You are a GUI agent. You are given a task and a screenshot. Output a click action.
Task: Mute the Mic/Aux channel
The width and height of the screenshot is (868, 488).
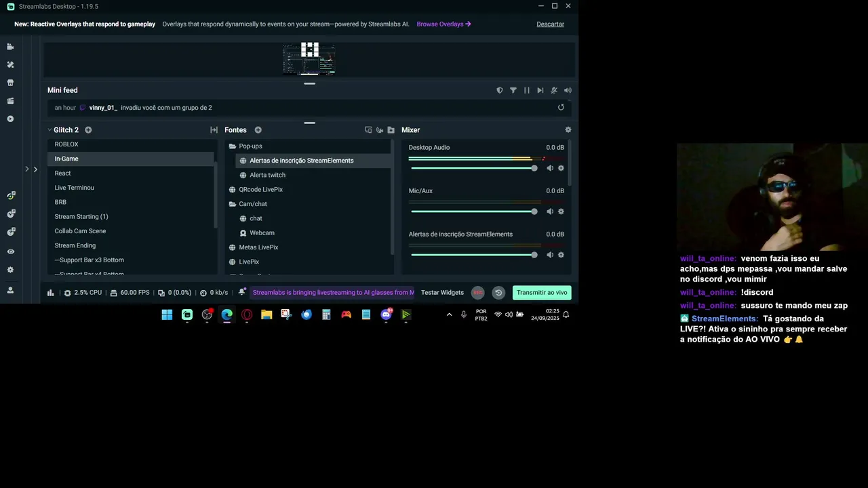click(x=550, y=211)
